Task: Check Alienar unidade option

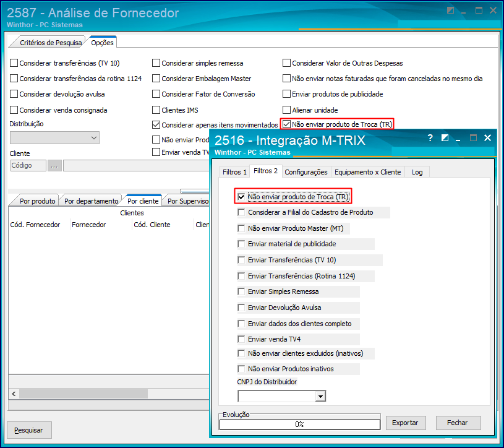Action: [x=286, y=110]
